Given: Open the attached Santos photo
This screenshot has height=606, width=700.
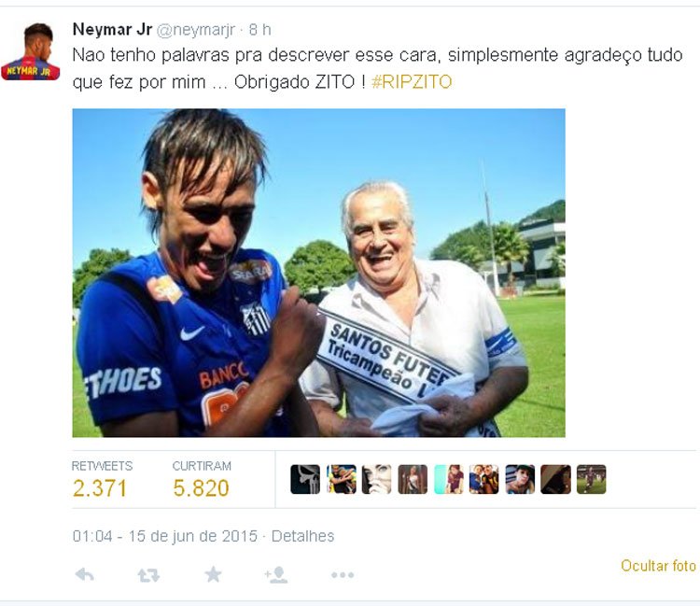Looking at the screenshot, I should [319, 273].
